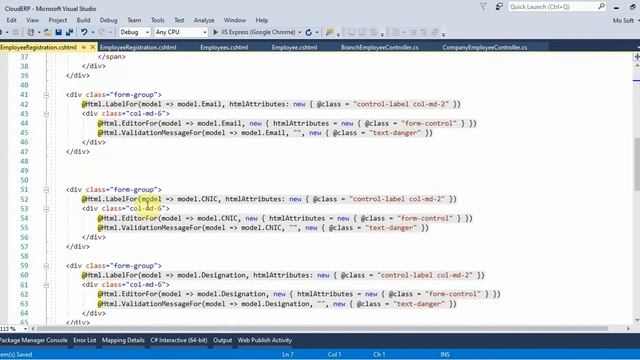Viewport: 640px width, 360px height.
Task: Pin the active EmployeeRegistration.cshtml tab
Action: tap(84, 47)
